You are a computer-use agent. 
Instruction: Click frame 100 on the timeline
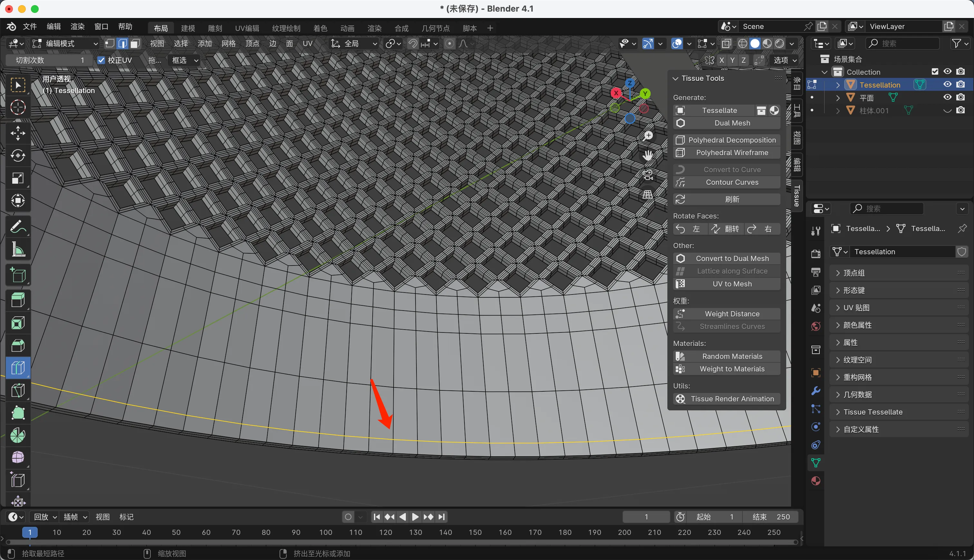point(326,532)
